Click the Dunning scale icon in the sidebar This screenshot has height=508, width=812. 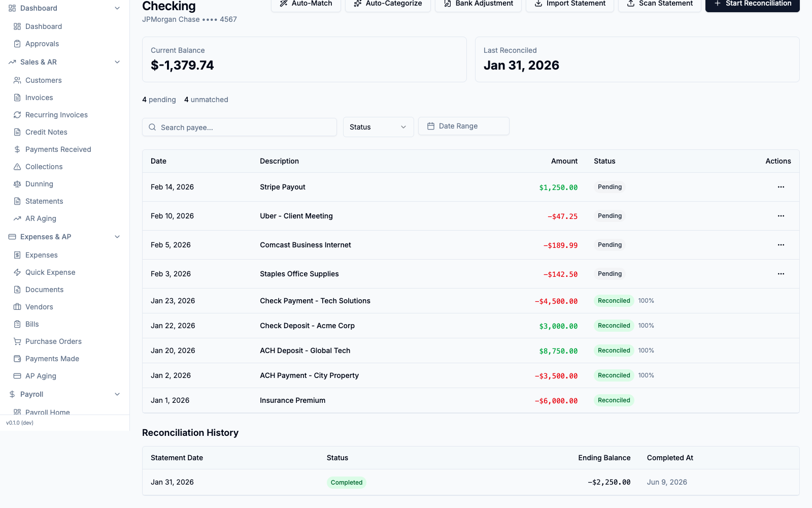coord(17,184)
